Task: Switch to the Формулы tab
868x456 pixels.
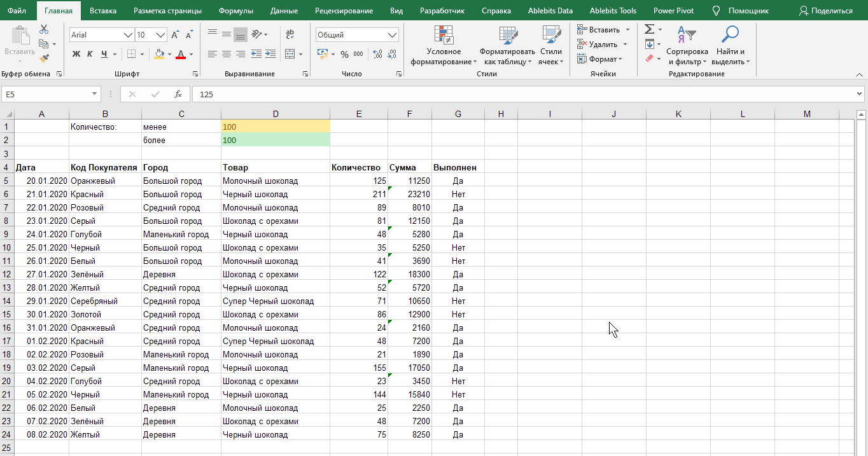Action: pos(235,11)
